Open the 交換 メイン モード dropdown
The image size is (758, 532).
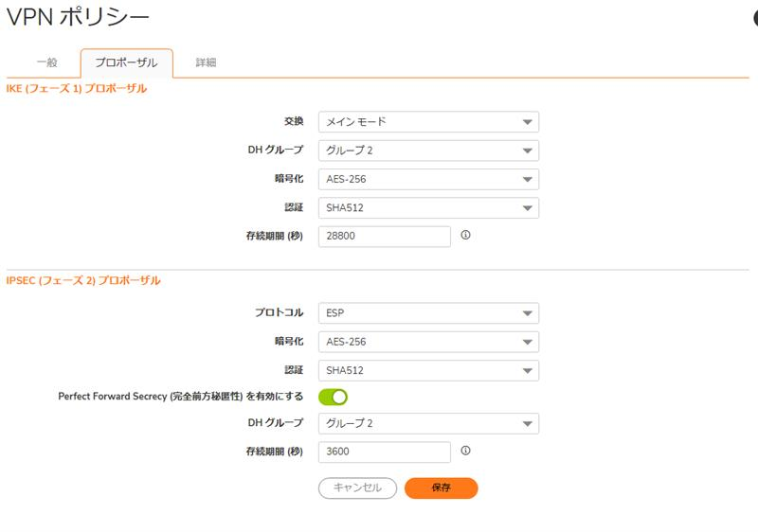tap(428, 122)
